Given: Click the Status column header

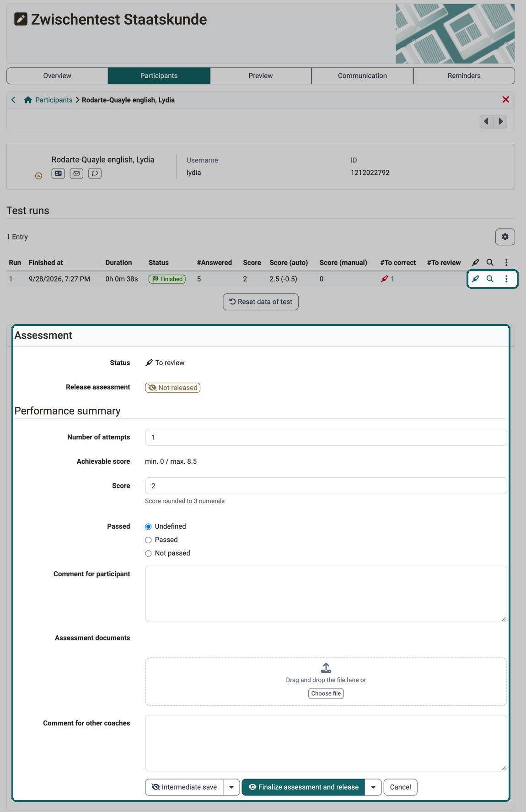Looking at the screenshot, I should click(x=159, y=263).
